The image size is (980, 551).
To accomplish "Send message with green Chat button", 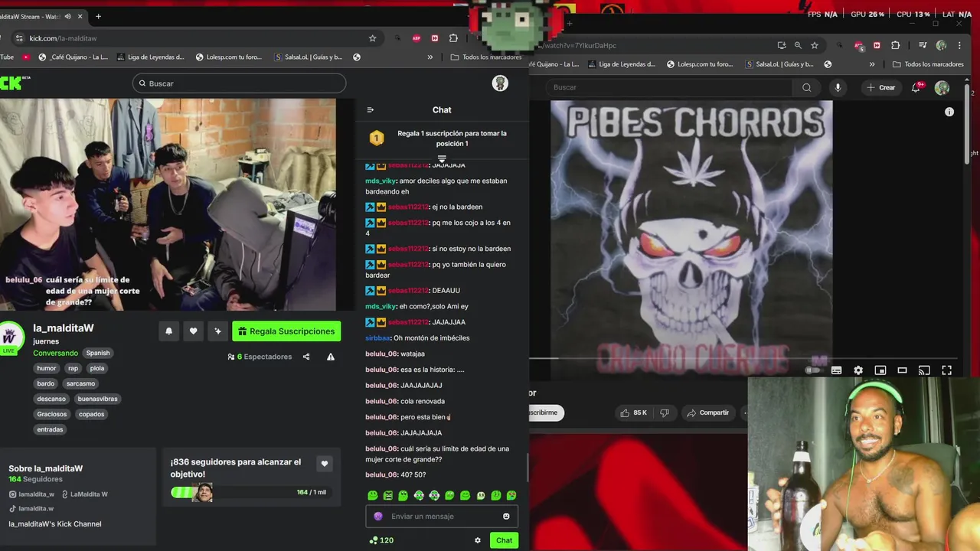I will [504, 540].
